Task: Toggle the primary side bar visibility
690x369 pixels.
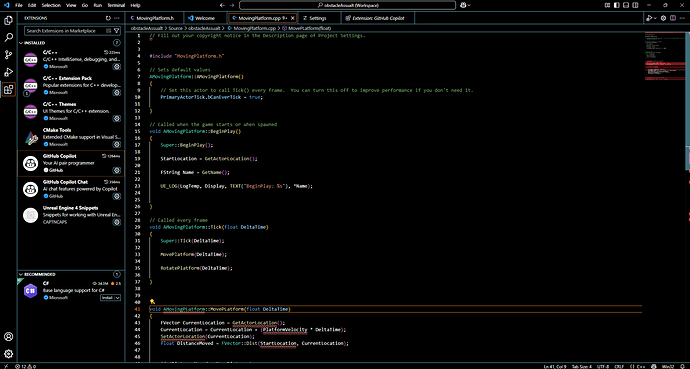Action: tap(617, 5)
